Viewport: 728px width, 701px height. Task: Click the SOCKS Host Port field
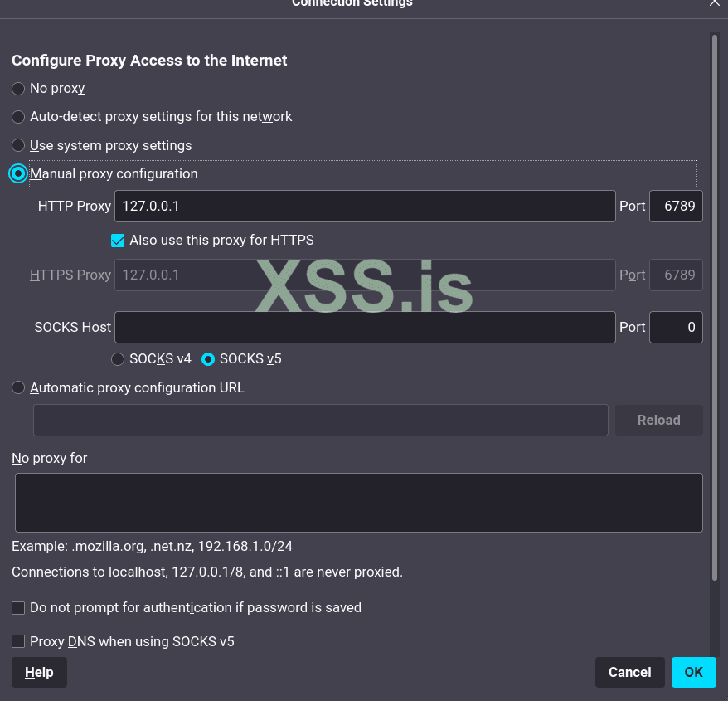[676, 327]
